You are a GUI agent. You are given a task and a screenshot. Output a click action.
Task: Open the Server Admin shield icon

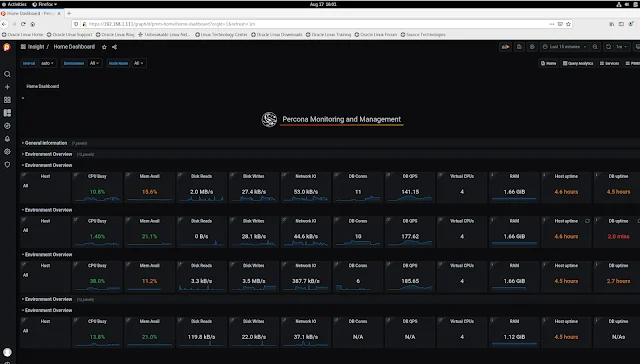pos(7,165)
